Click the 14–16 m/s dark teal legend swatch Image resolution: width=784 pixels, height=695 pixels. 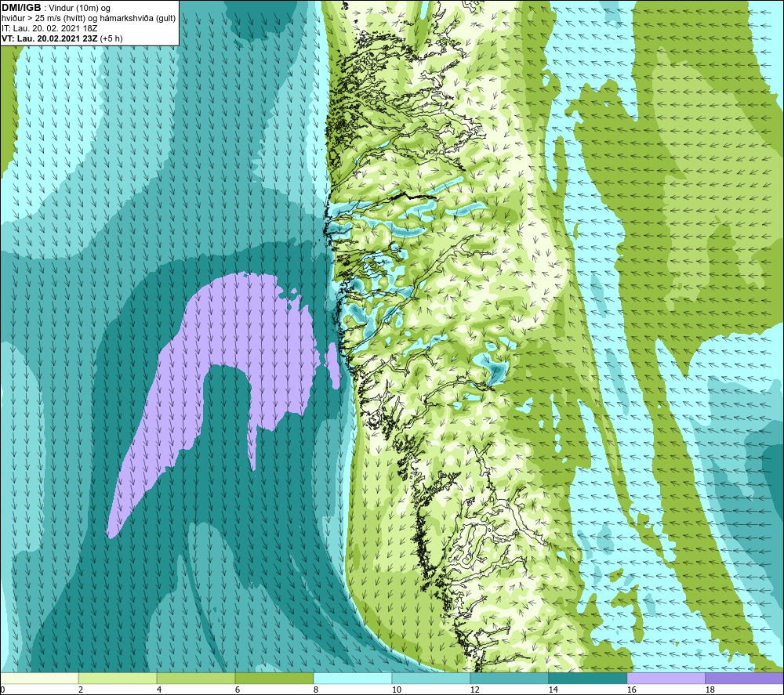coord(587,678)
